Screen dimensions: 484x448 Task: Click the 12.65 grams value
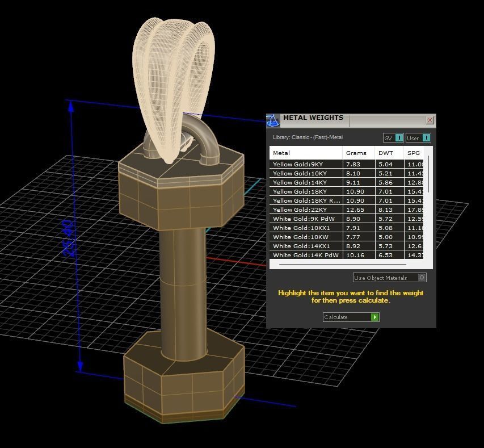[355, 210]
